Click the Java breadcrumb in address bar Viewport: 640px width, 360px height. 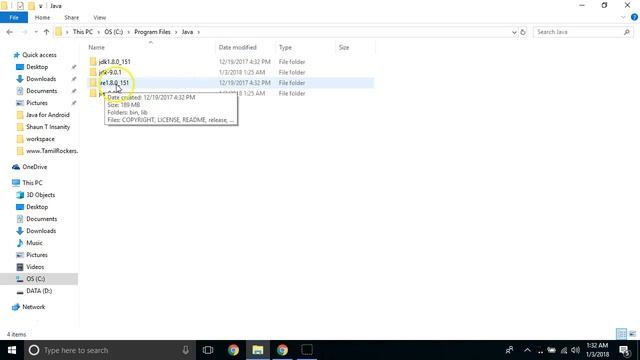[187, 32]
